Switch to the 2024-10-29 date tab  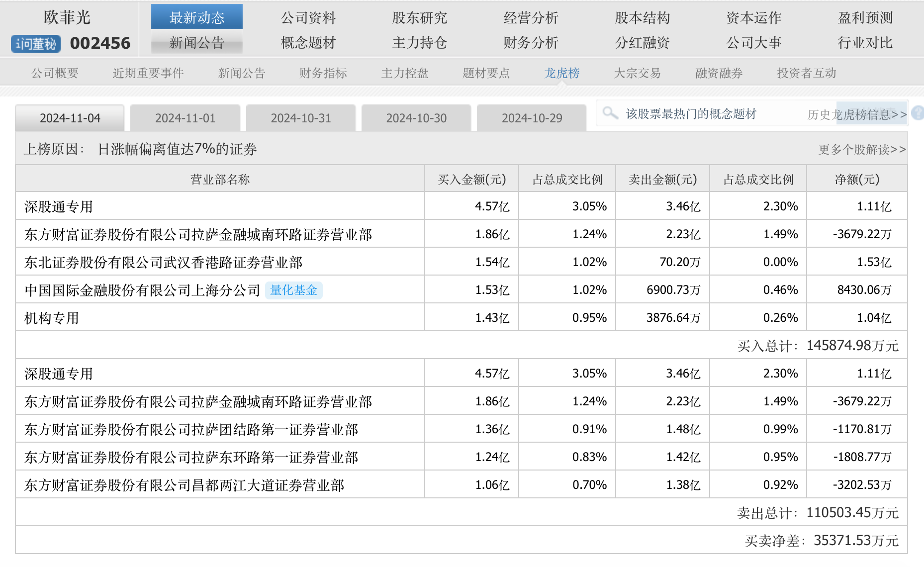pos(532,118)
